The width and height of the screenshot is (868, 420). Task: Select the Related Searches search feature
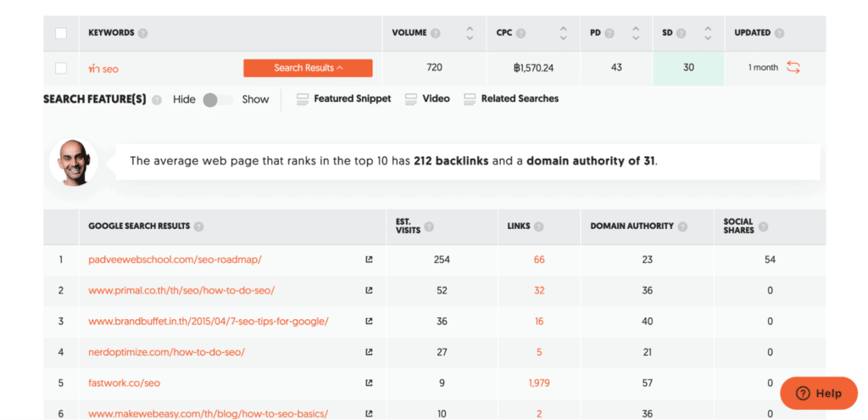[x=511, y=99]
